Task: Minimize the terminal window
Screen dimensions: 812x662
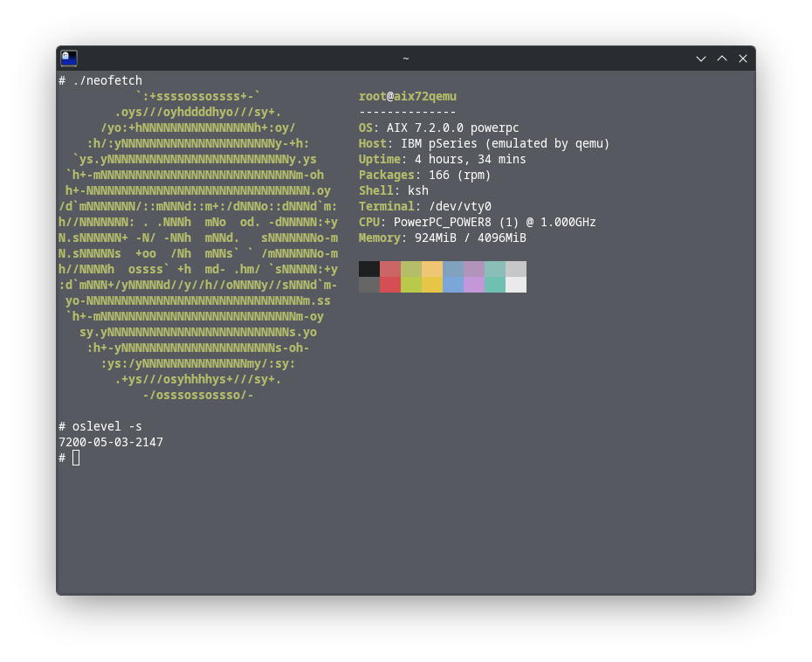Action: [700, 59]
